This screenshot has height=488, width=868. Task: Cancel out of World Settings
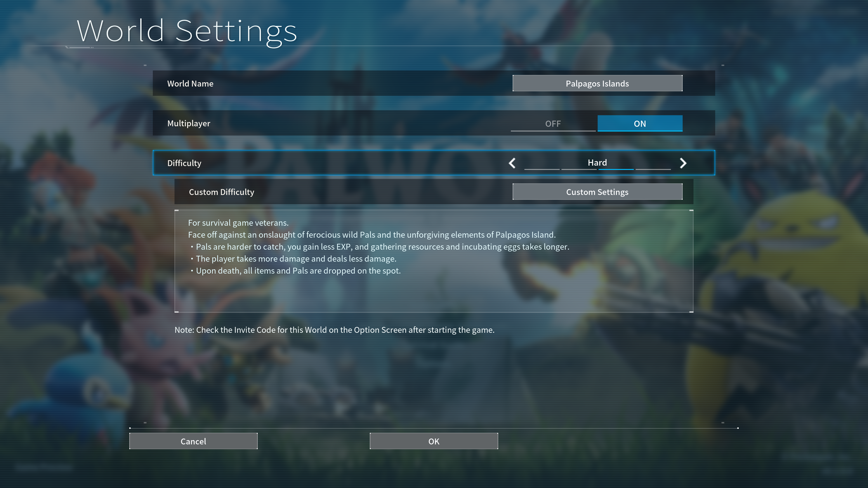(x=193, y=441)
